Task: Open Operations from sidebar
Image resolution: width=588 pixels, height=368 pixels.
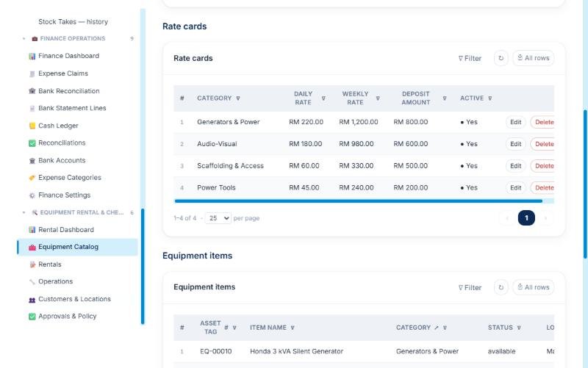Action: 56,281
